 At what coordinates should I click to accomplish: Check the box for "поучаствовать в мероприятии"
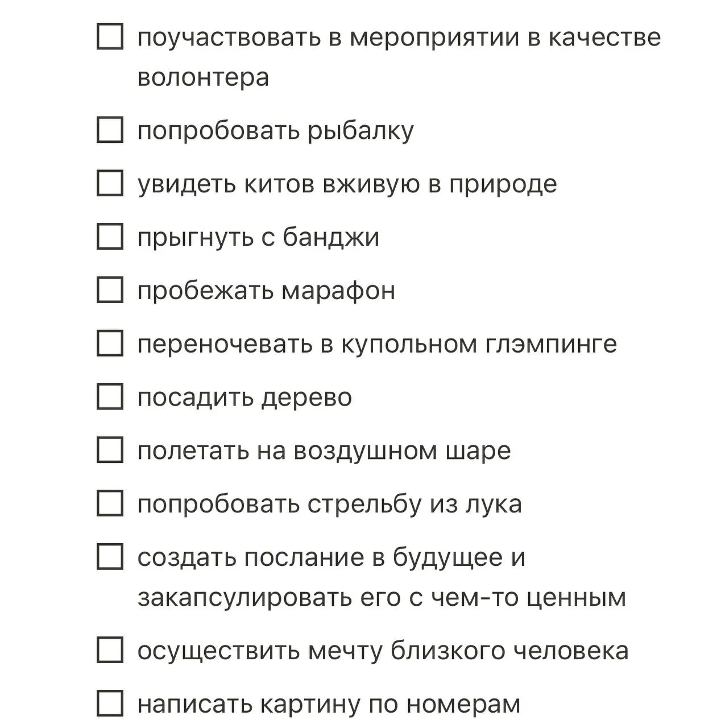pyautogui.click(x=110, y=36)
